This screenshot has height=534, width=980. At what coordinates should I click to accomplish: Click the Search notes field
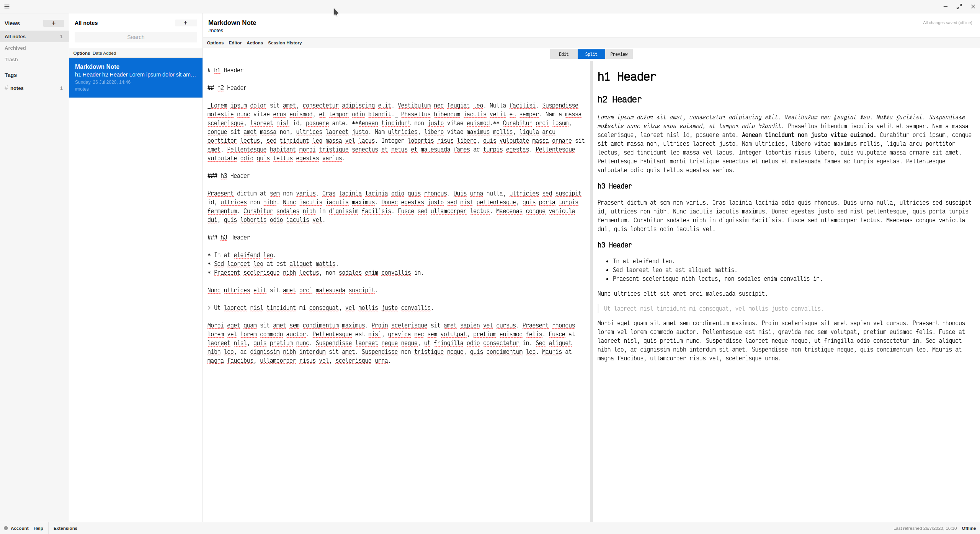136,37
